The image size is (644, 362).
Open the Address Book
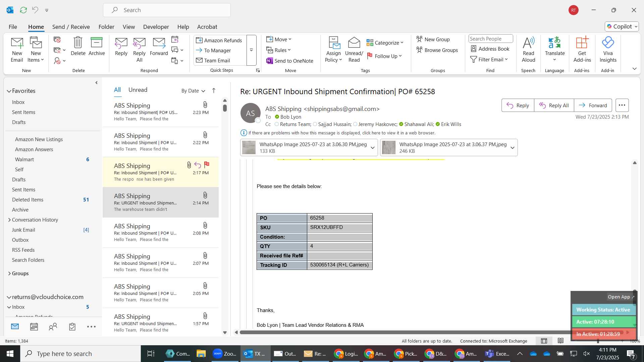pos(490,49)
